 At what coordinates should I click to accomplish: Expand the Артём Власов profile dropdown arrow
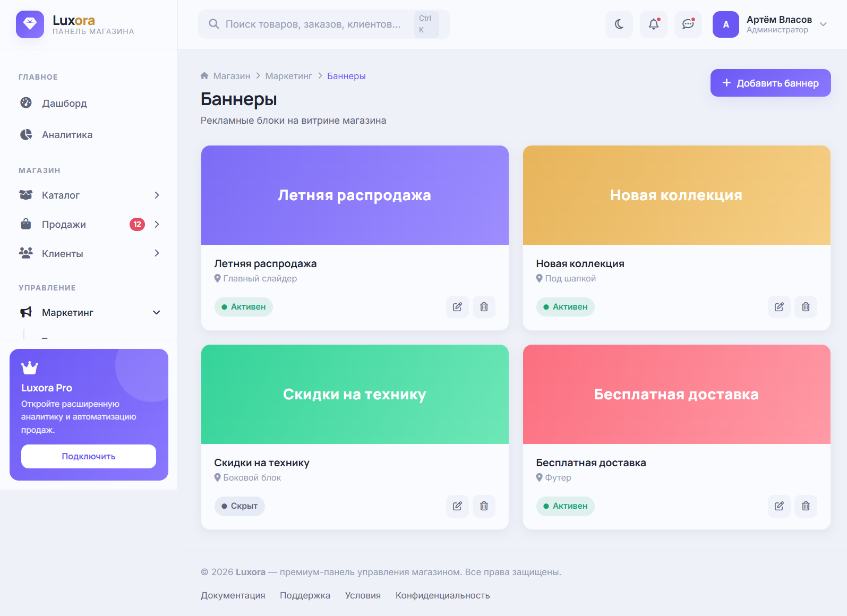pos(823,24)
